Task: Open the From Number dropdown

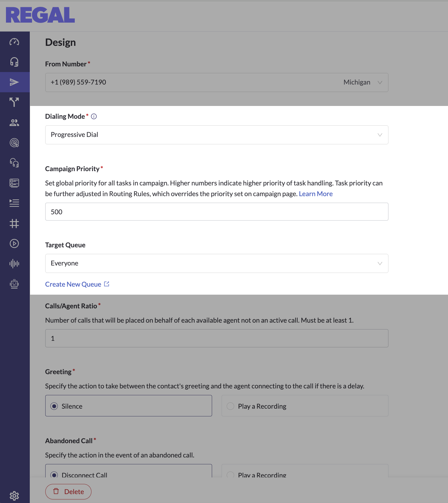Action: click(217, 82)
